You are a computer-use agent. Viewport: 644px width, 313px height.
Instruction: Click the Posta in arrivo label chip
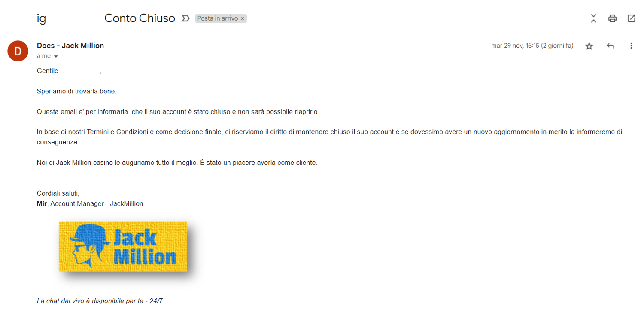point(218,18)
